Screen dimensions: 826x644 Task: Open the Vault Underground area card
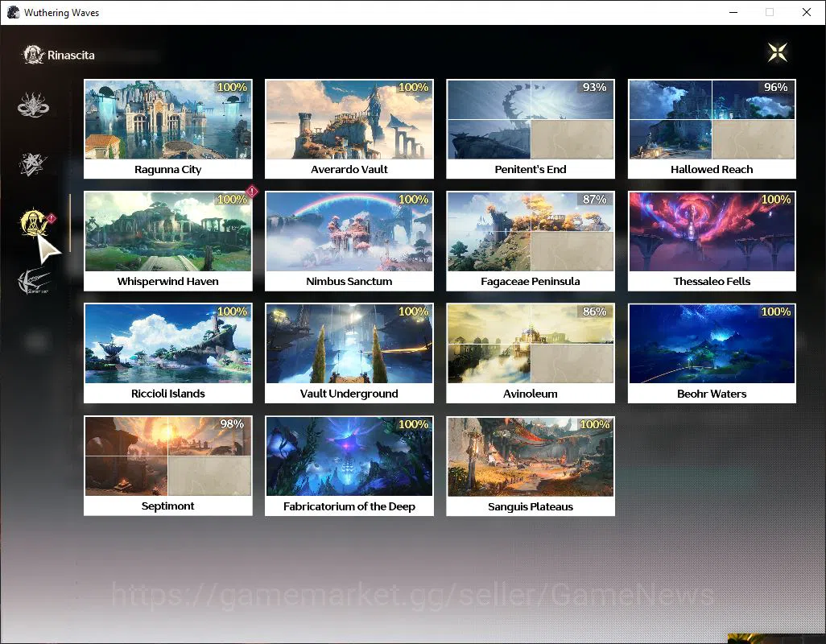point(349,353)
